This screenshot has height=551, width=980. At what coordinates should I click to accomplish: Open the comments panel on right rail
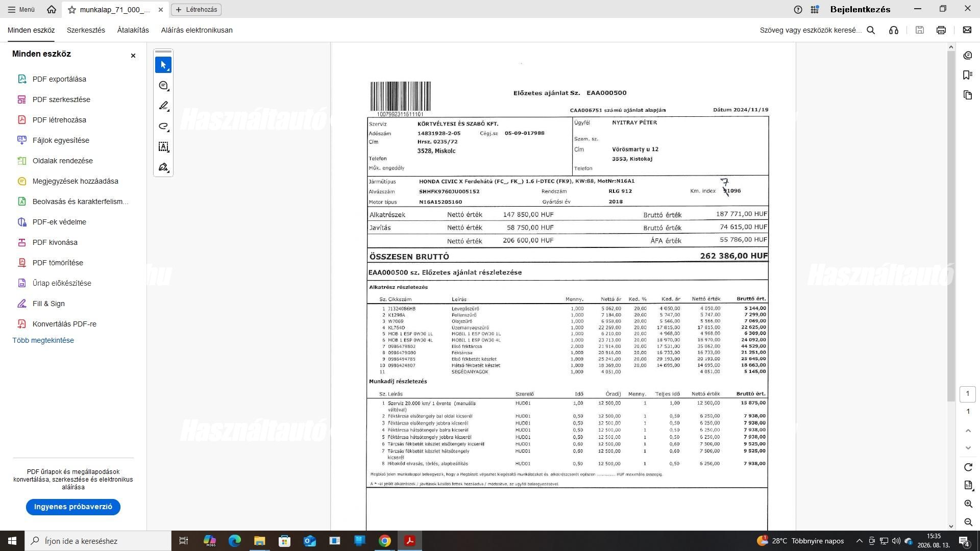(x=968, y=55)
